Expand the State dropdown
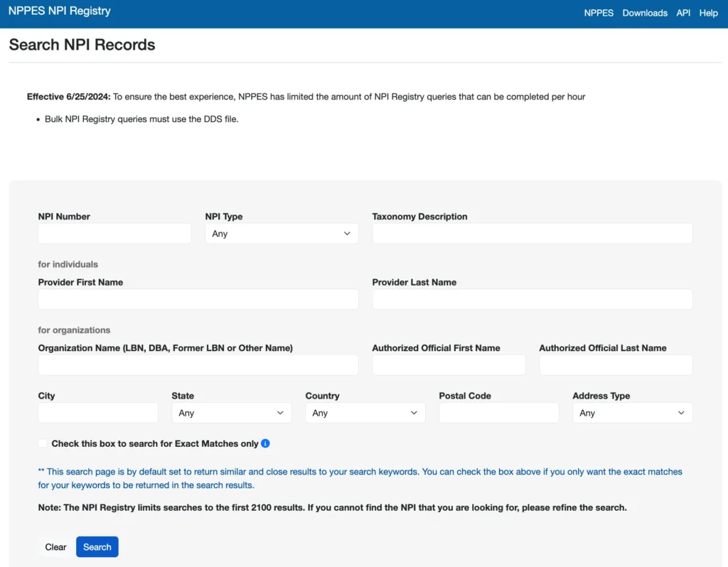The height and width of the screenshot is (567, 728). point(231,413)
